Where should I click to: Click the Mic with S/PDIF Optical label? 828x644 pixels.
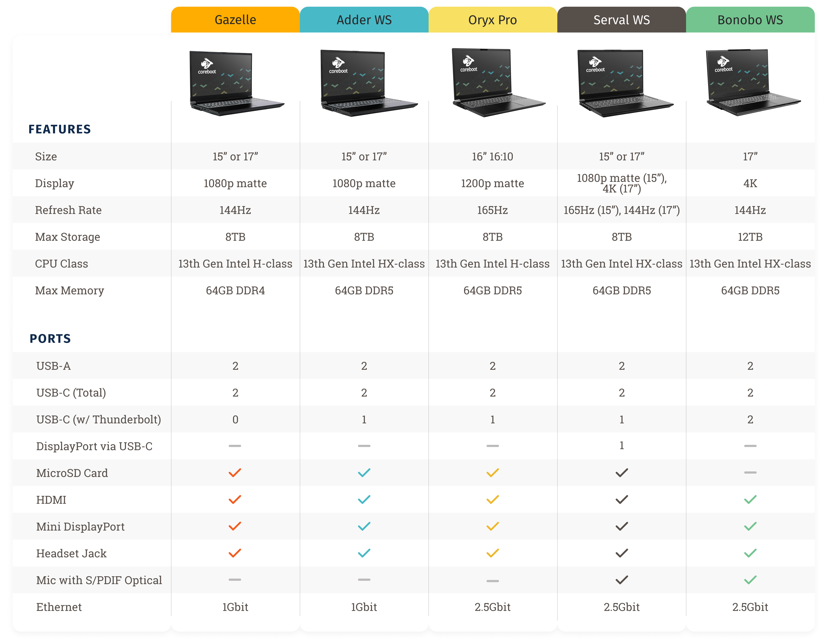(99, 580)
